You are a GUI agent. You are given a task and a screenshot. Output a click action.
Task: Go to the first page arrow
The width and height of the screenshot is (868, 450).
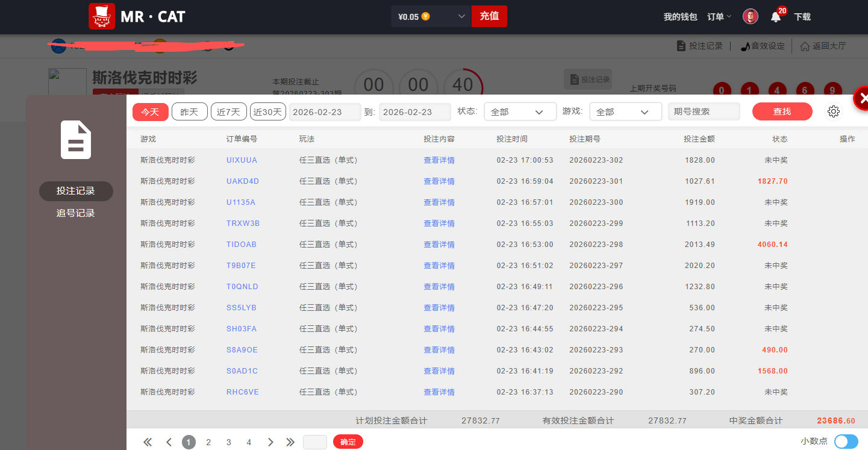[x=148, y=442]
